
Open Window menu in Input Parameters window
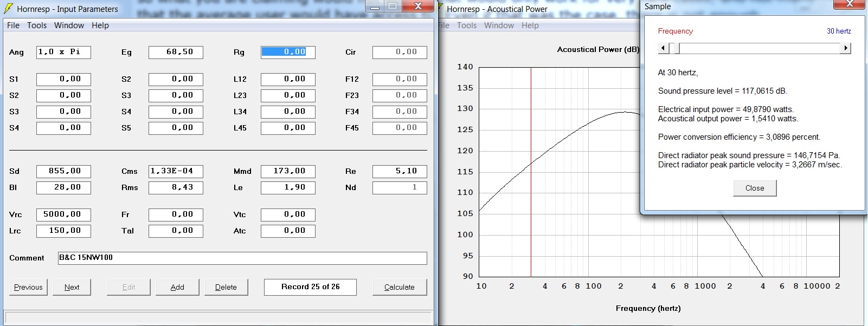(69, 25)
